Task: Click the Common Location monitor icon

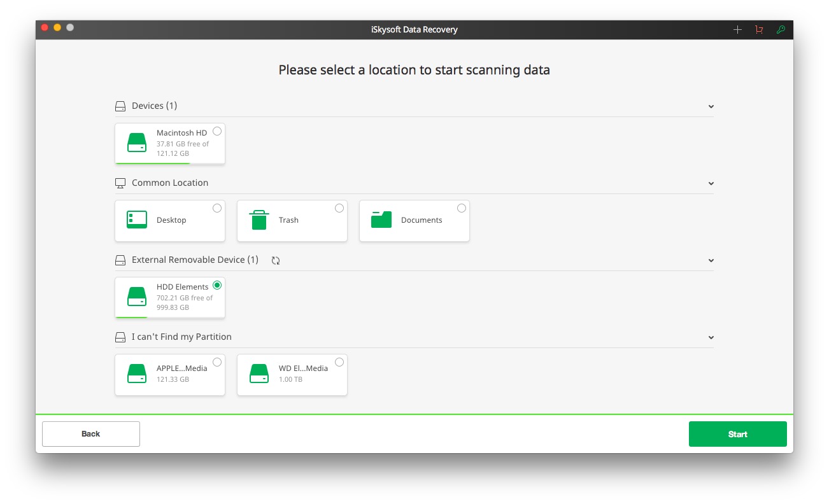Action: 120,183
